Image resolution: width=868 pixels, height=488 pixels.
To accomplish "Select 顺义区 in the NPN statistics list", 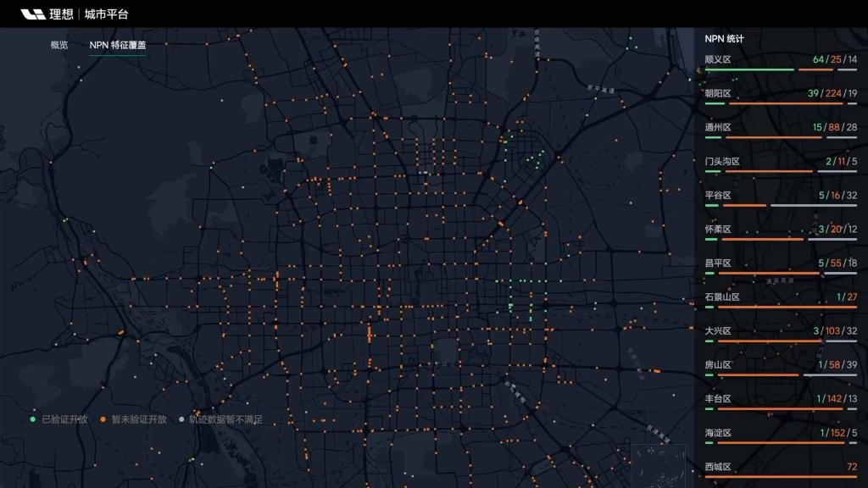I will point(718,60).
